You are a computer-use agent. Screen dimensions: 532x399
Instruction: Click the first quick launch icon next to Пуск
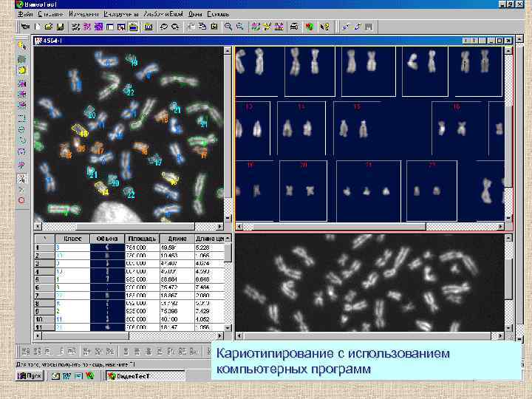coord(55,375)
